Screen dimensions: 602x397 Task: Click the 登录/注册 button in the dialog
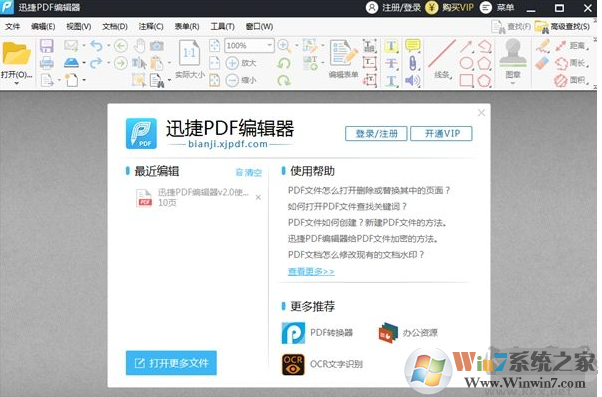click(x=376, y=134)
